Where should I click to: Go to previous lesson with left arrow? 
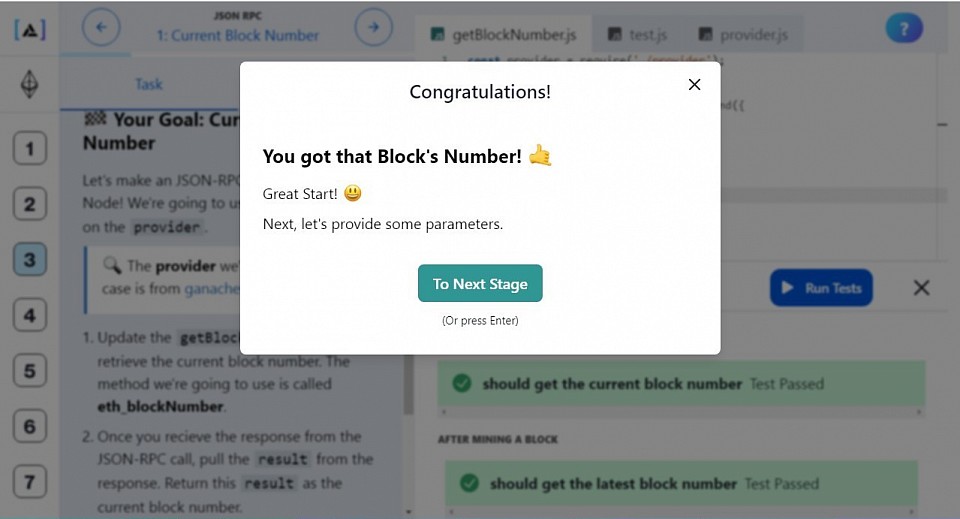coord(101,27)
